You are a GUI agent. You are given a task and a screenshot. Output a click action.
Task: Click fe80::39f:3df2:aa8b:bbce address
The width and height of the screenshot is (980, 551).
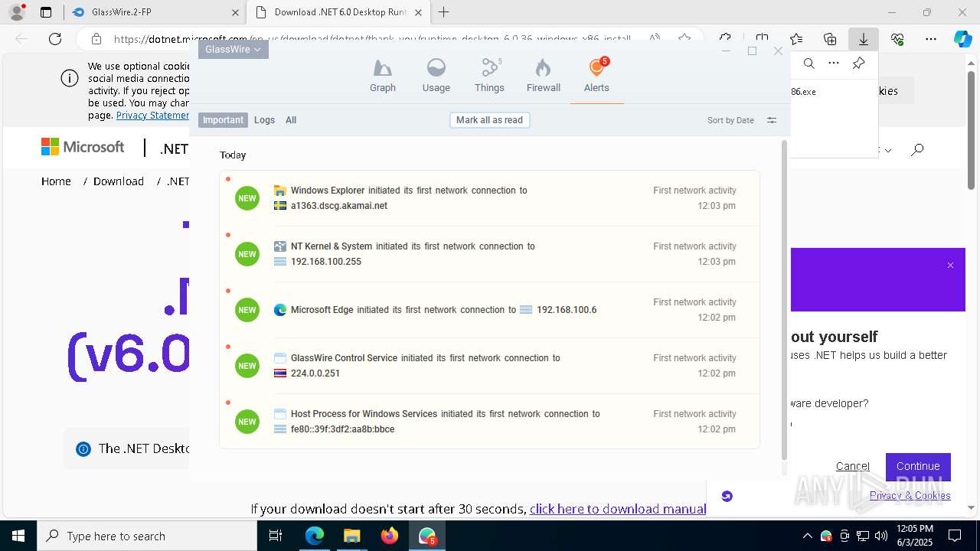tap(343, 429)
